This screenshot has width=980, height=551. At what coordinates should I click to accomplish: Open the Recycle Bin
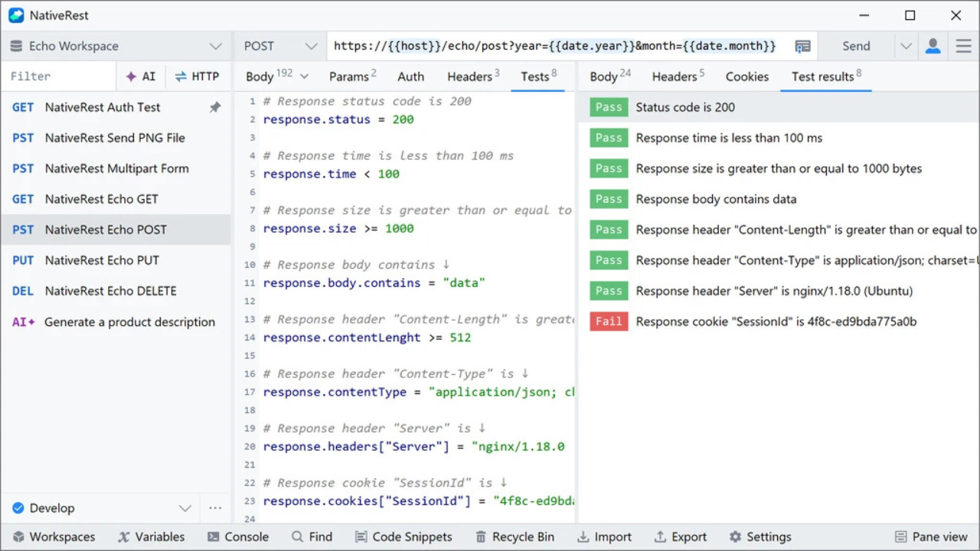(x=514, y=536)
